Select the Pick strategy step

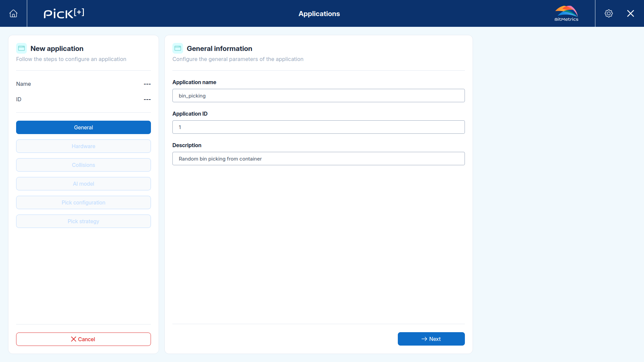84,221
